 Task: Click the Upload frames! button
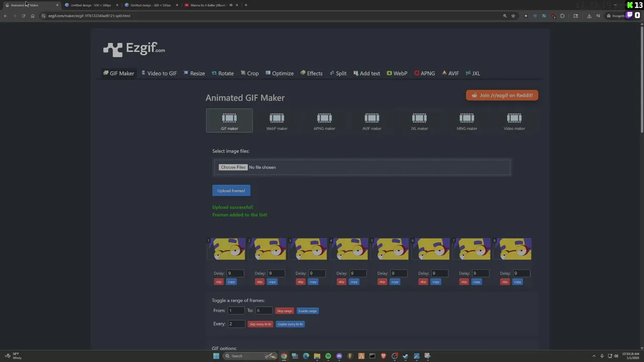tap(231, 191)
